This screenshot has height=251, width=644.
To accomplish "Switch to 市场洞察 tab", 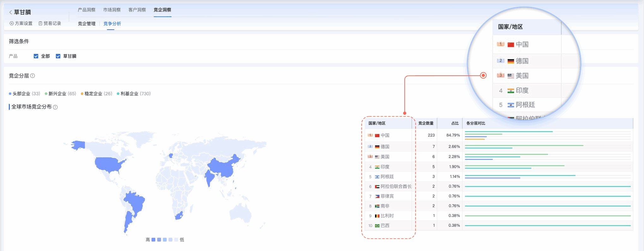I will point(112,10).
